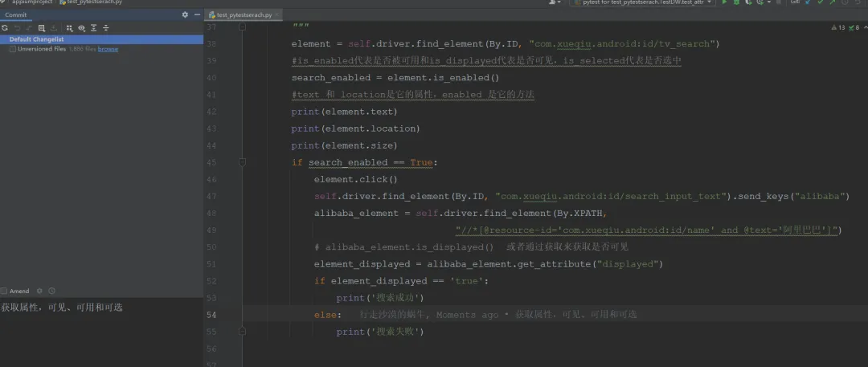Click on the text "print('搜索成功')"
The width and height of the screenshot is (868, 367).
379,298
